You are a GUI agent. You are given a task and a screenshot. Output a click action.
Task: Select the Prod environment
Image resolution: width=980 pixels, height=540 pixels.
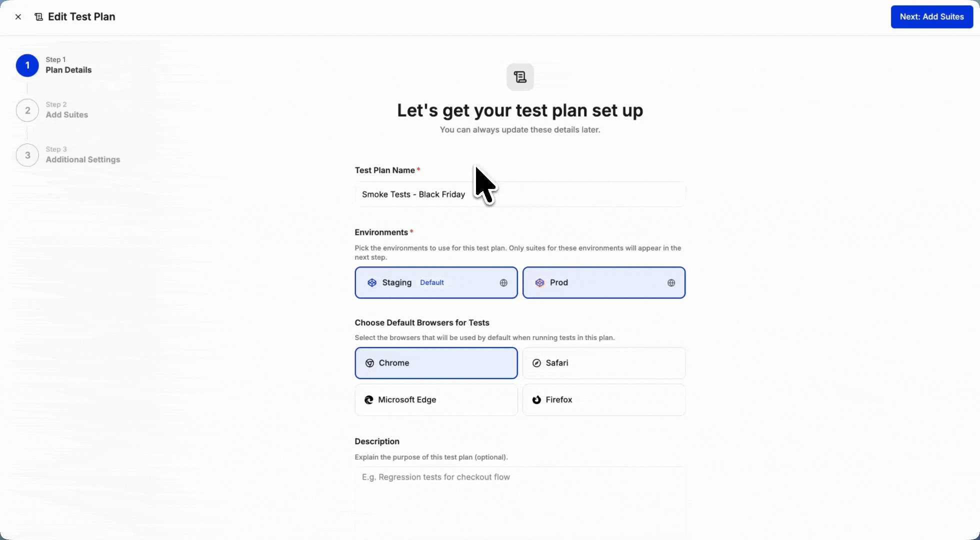pyautogui.click(x=603, y=282)
